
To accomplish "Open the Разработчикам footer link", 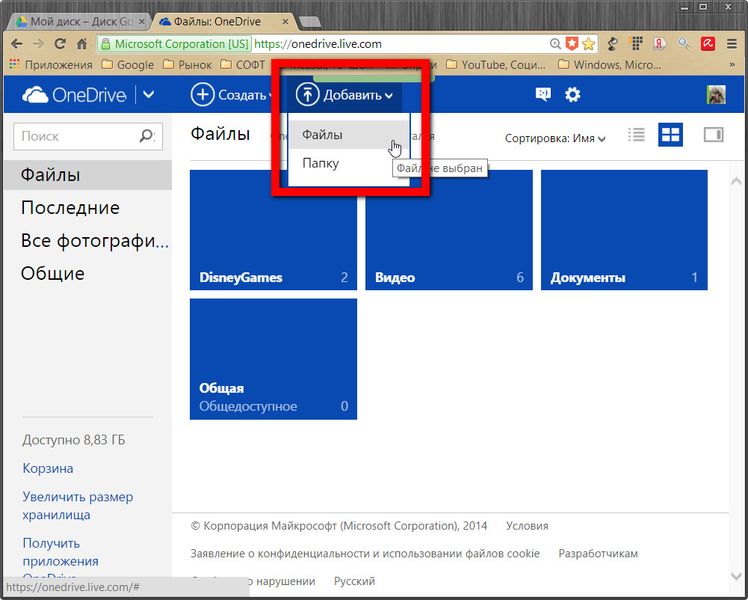I will 598,554.
